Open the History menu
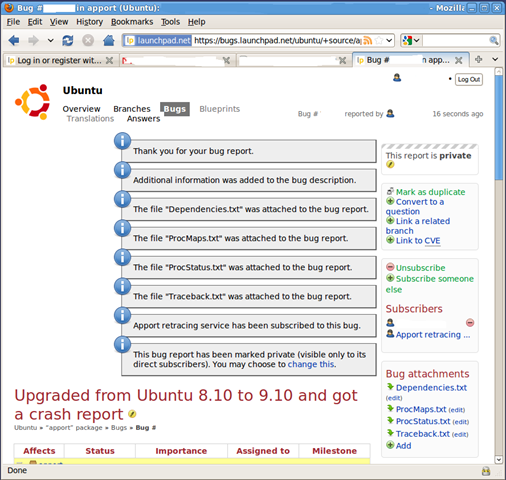The height and width of the screenshot is (480, 506). pyautogui.click(x=89, y=22)
